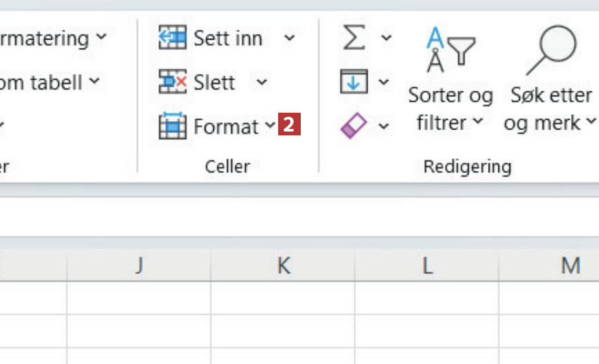Select column M header
599x364 pixels.
point(569,266)
